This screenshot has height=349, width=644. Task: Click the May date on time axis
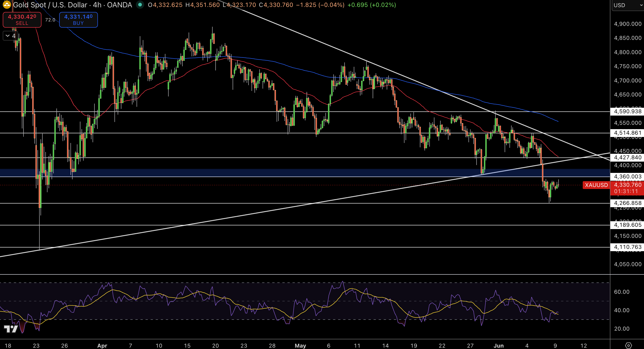tap(300, 346)
